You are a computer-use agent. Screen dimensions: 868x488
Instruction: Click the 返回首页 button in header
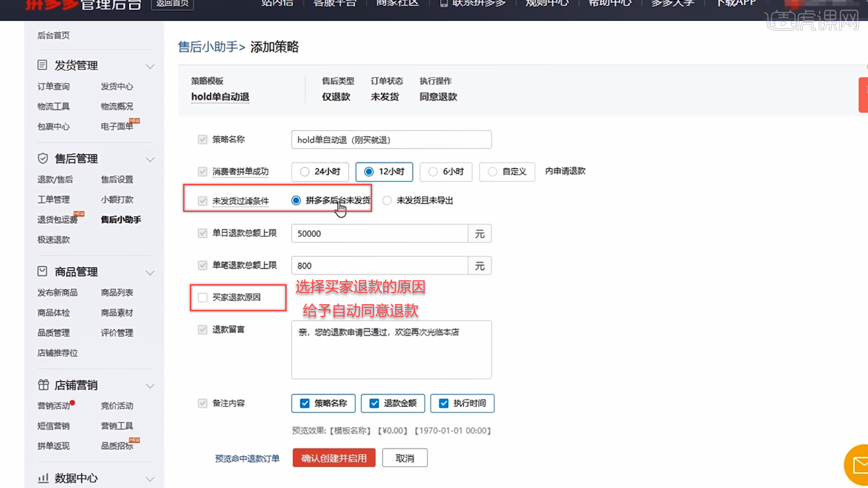point(172,4)
